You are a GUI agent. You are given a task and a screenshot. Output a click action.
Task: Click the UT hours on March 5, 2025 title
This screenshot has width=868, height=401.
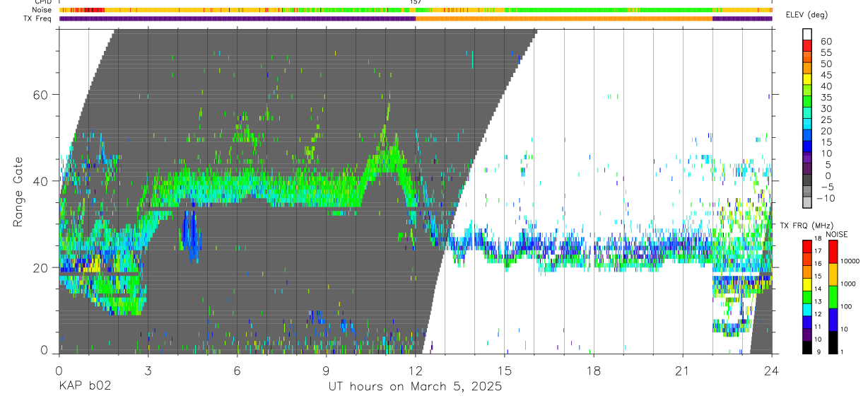tap(415, 387)
